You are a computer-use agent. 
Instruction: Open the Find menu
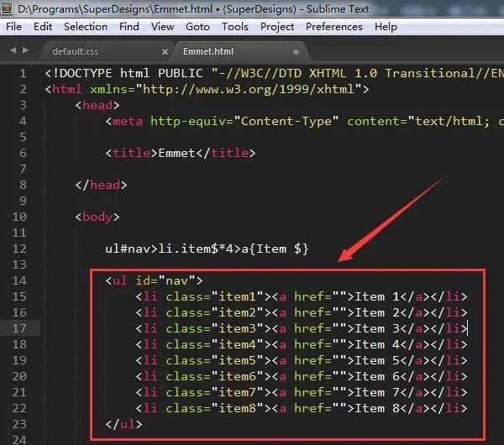129,27
